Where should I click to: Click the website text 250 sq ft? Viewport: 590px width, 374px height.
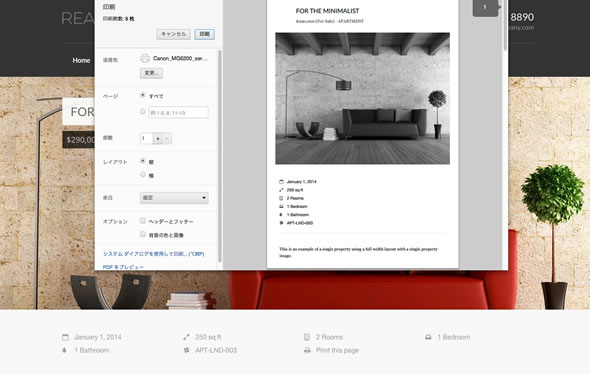(x=208, y=337)
